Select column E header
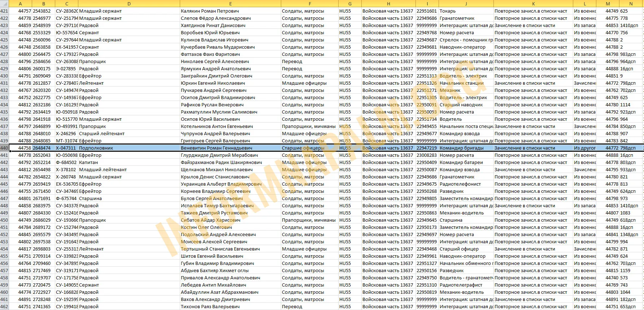Image resolution: width=644 pixels, height=310 pixels. [230, 4]
